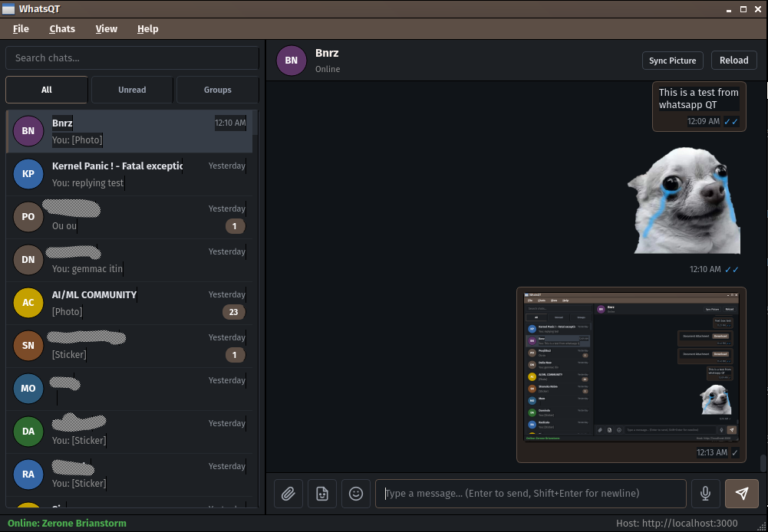Image resolution: width=768 pixels, height=532 pixels.
Task: Click the DA contact avatar
Action: 28,431
